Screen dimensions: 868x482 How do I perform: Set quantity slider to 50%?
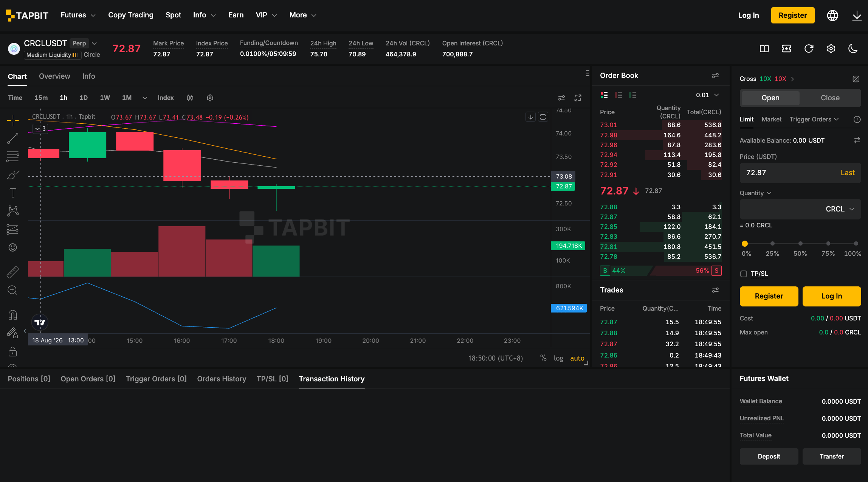pos(800,244)
